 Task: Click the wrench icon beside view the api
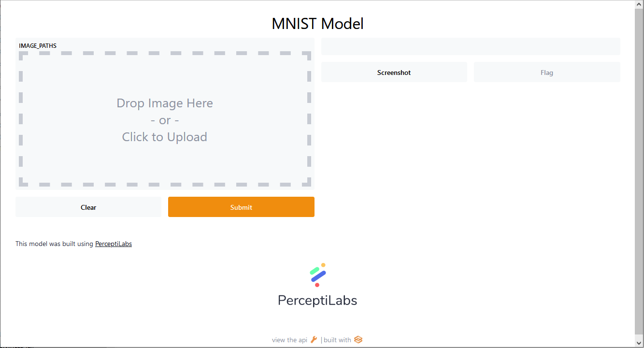point(314,340)
